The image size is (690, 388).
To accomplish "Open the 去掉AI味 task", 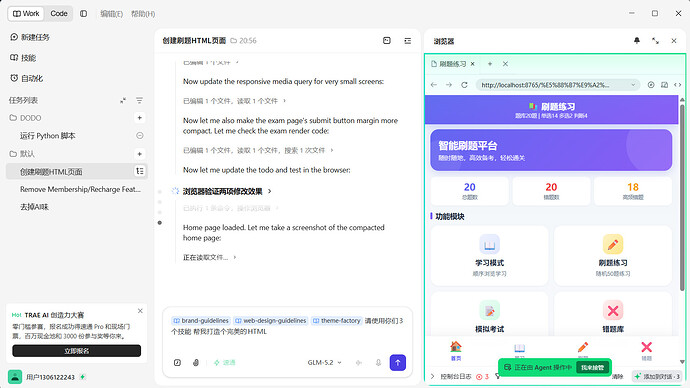I will (x=34, y=207).
